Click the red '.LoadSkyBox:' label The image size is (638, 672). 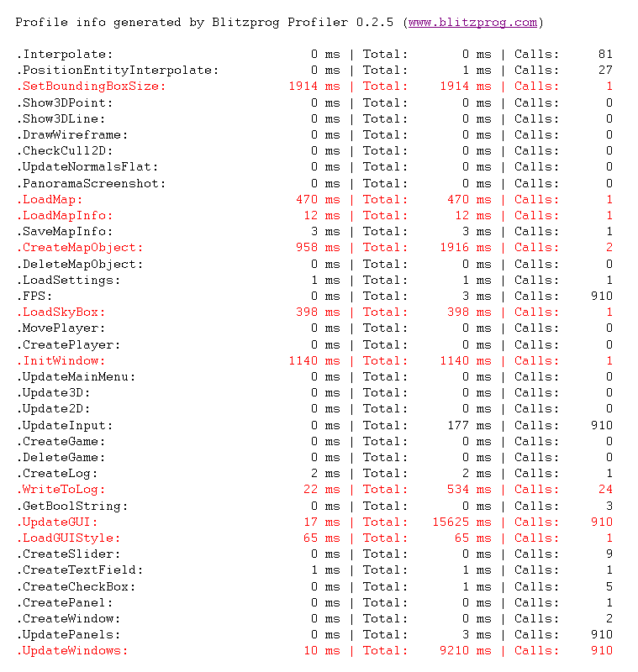[61, 312]
